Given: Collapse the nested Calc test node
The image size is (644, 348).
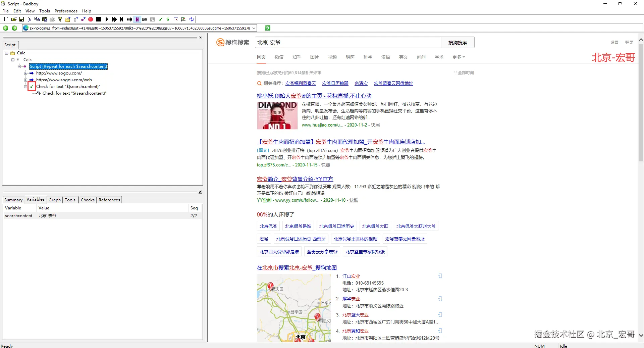Looking at the screenshot, I should [13, 60].
